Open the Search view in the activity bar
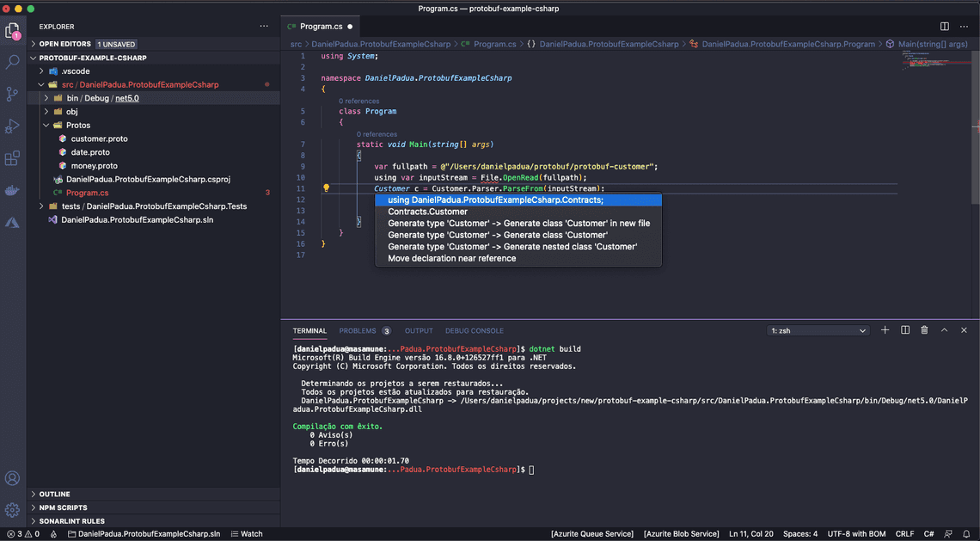Viewport: 980px width, 541px height. 12,62
